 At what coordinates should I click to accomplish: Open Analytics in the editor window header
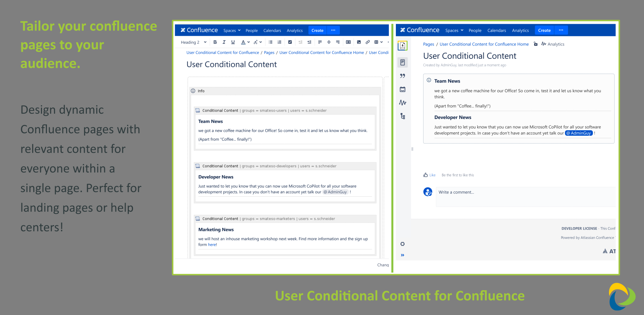point(295,30)
